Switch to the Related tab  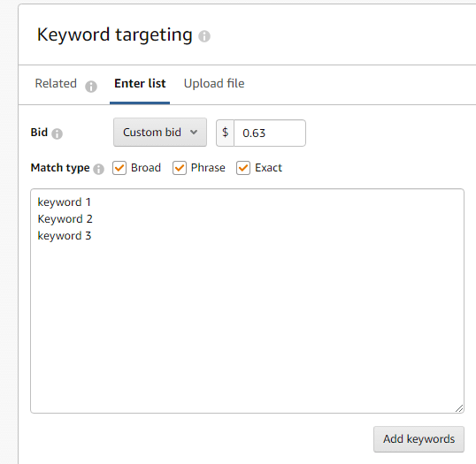[x=56, y=83]
